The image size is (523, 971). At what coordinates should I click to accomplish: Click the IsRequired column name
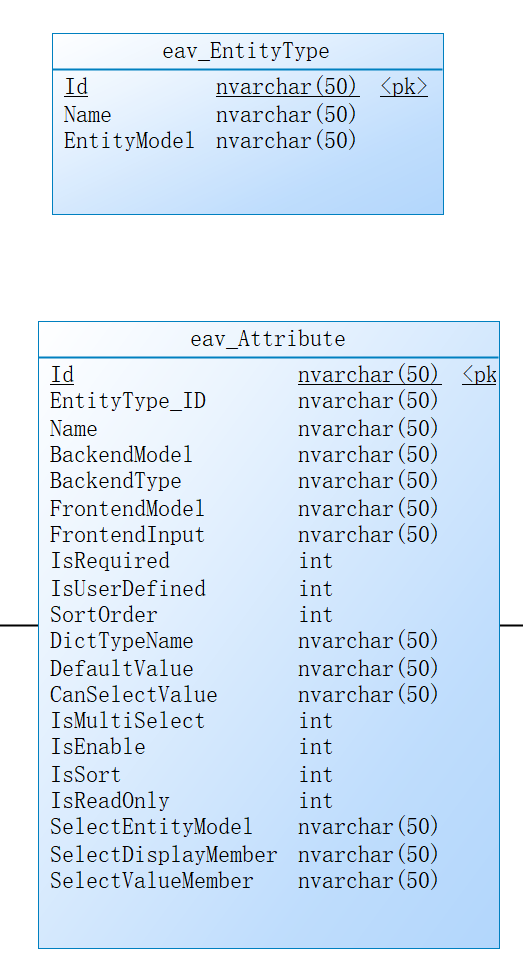point(110,561)
